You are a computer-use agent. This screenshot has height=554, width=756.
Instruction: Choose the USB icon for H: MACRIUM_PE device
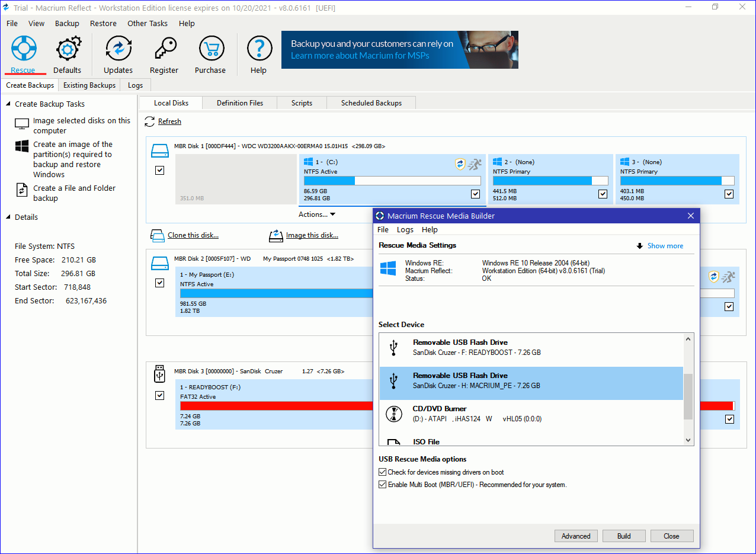394,380
